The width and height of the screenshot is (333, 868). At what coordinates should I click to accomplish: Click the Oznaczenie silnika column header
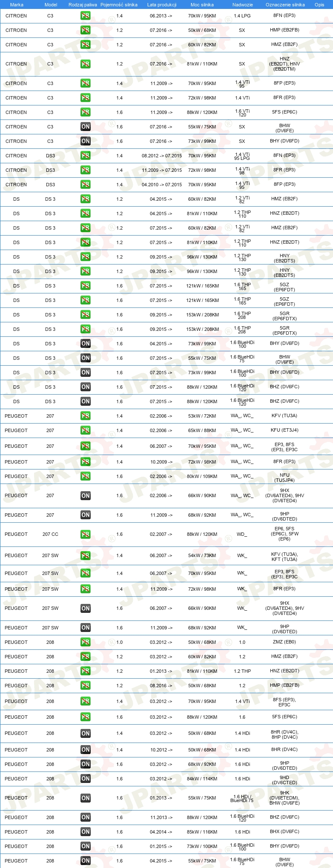click(x=285, y=5)
